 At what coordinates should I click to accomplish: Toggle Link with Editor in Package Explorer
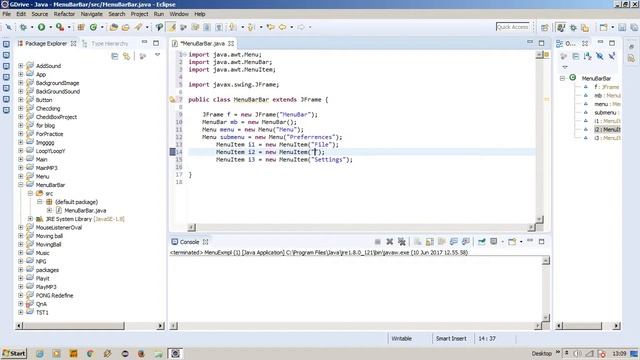click(x=127, y=56)
